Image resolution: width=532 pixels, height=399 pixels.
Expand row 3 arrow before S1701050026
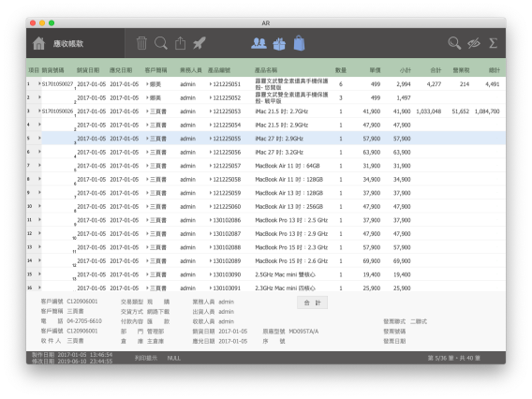pyautogui.click(x=39, y=111)
